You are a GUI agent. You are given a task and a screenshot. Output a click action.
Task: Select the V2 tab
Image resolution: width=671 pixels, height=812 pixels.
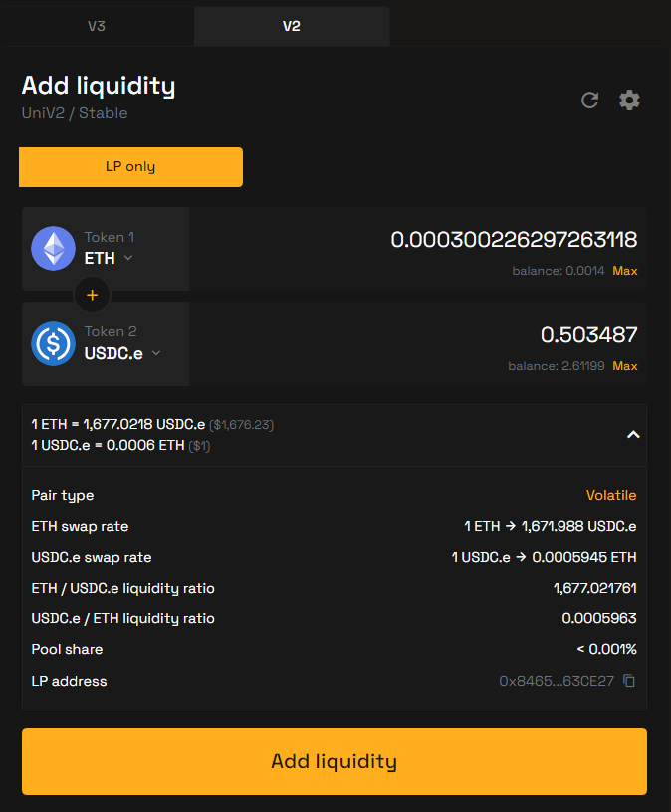292,26
